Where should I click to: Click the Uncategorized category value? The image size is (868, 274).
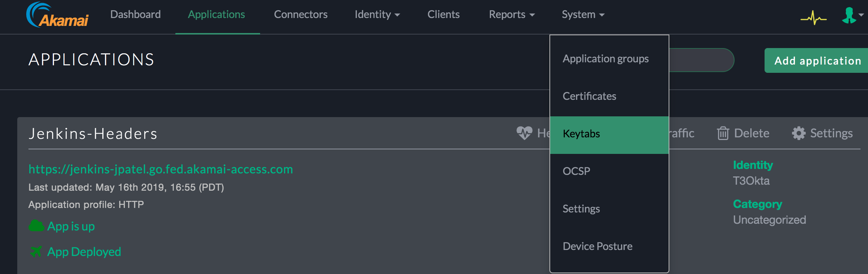(x=769, y=220)
